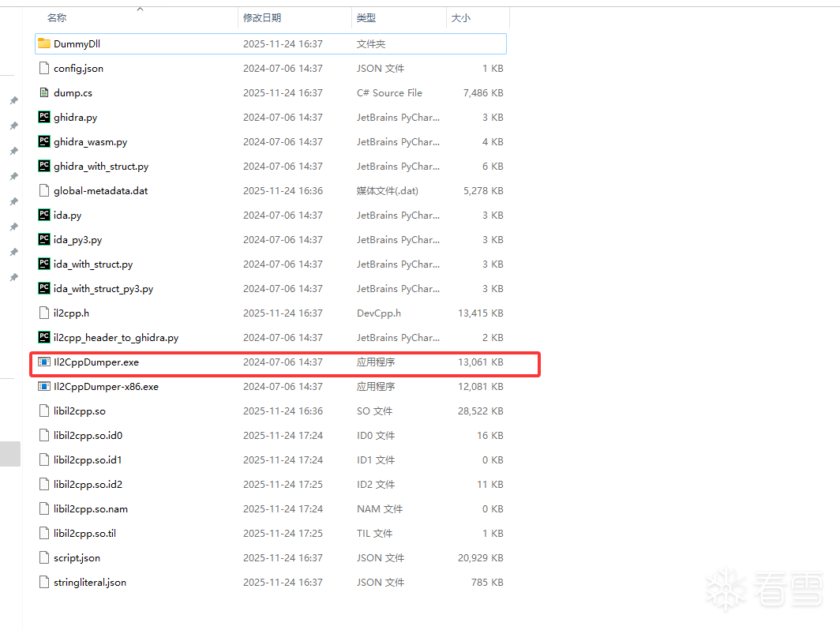This screenshot has height=630, width=840.
Task: Click the libil2cpp.so.nam file icon
Action: click(x=44, y=508)
